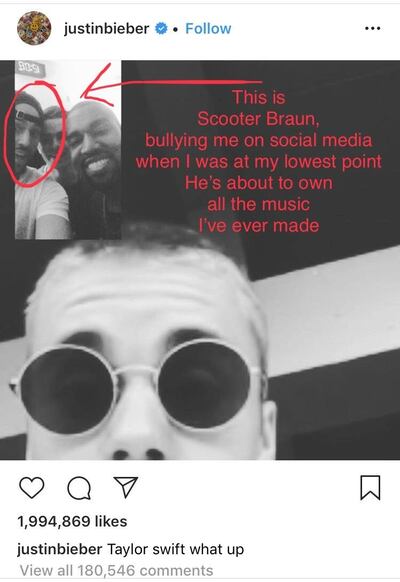Open the three-dot more options menu
This screenshot has width=400, height=582.
pos(373,28)
